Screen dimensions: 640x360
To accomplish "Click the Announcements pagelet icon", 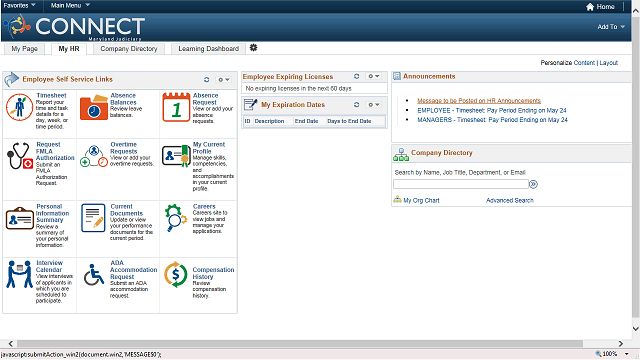I will [397, 76].
